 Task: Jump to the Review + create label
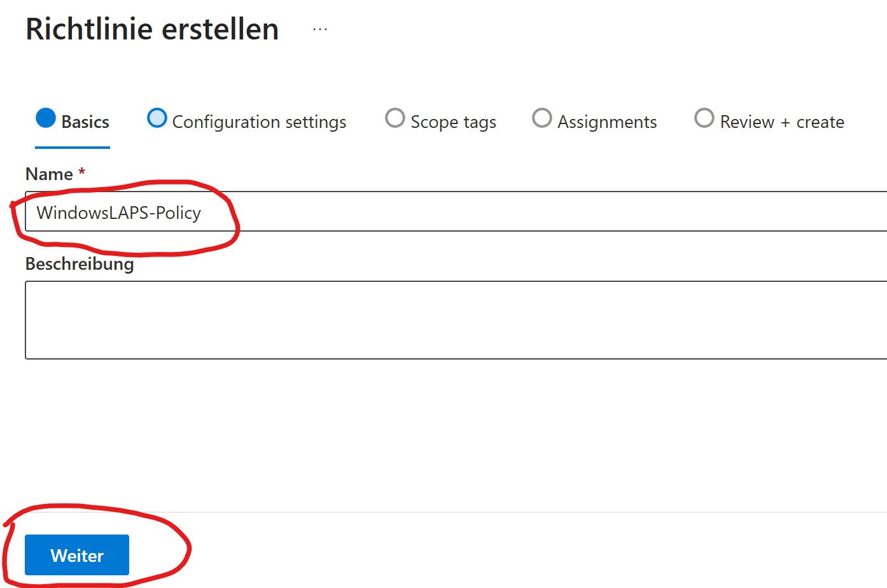pos(782,122)
